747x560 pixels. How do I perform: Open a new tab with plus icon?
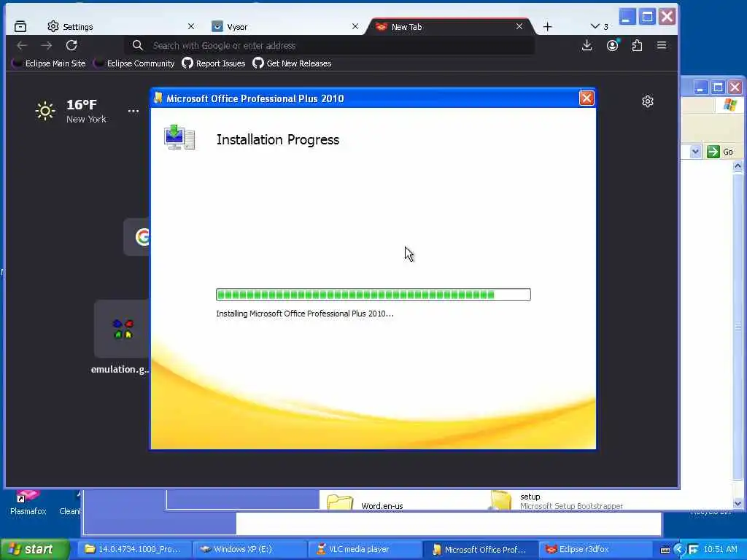(547, 27)
